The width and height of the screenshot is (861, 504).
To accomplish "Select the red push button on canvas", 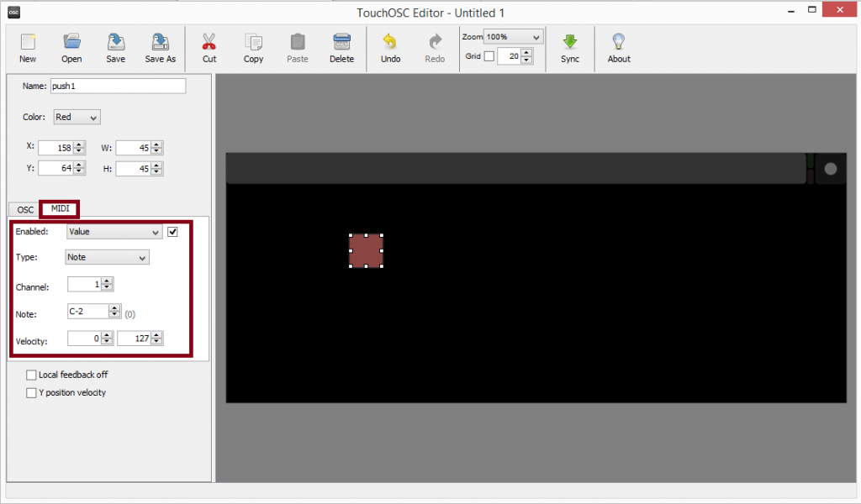I will pos(366,250).
